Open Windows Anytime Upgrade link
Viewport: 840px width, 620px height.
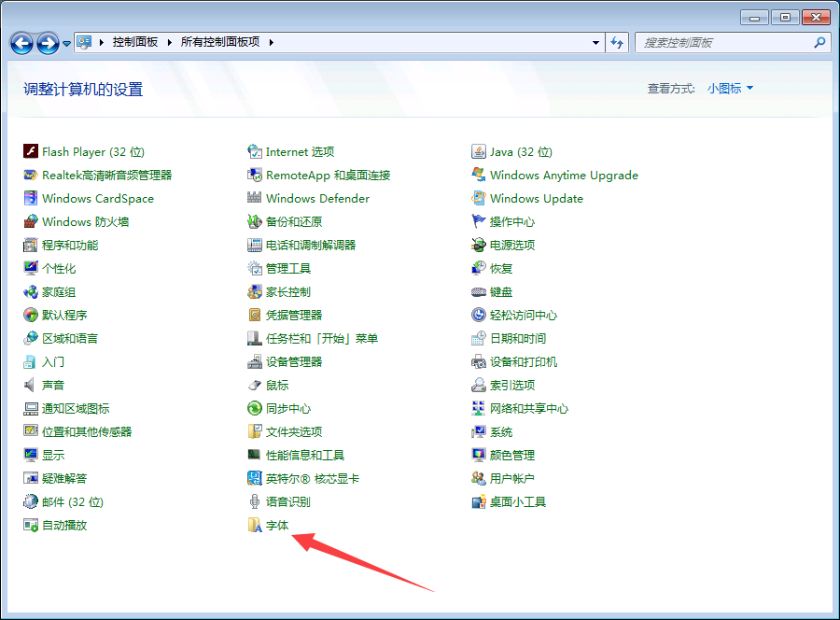click(564, 176)
